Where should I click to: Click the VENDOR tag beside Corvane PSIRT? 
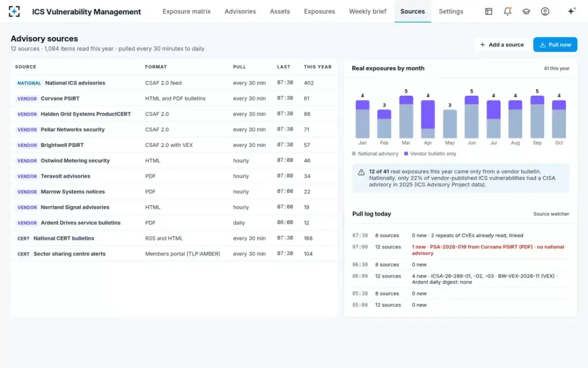point(27,99)
